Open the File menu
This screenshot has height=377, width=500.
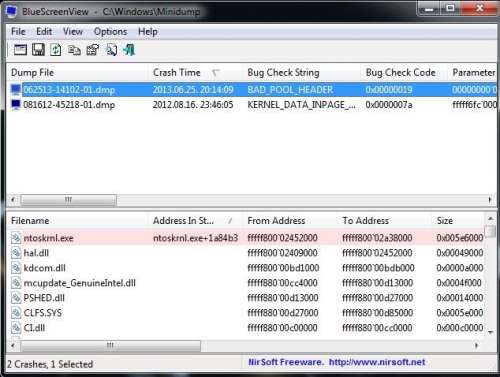(18, 32)
